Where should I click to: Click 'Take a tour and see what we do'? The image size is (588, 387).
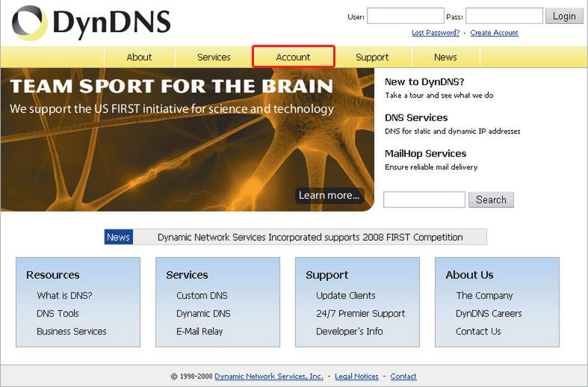pyautogui.click(x=439, y=95)
